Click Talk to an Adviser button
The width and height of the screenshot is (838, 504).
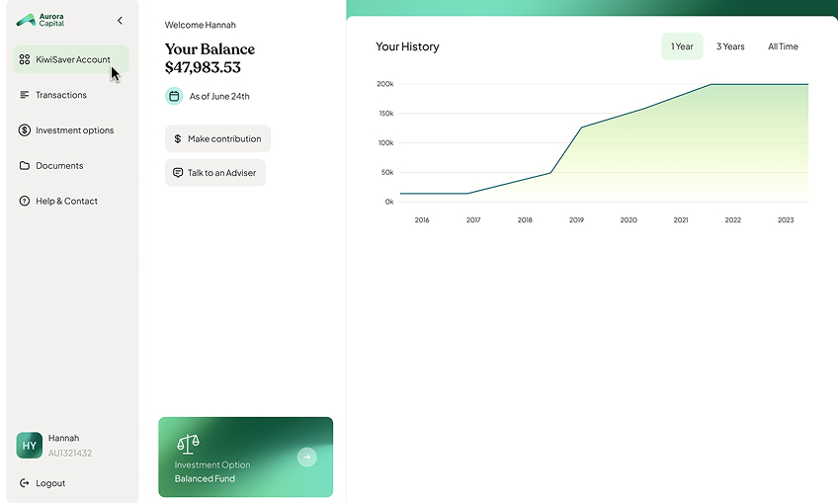pos(215,173)
